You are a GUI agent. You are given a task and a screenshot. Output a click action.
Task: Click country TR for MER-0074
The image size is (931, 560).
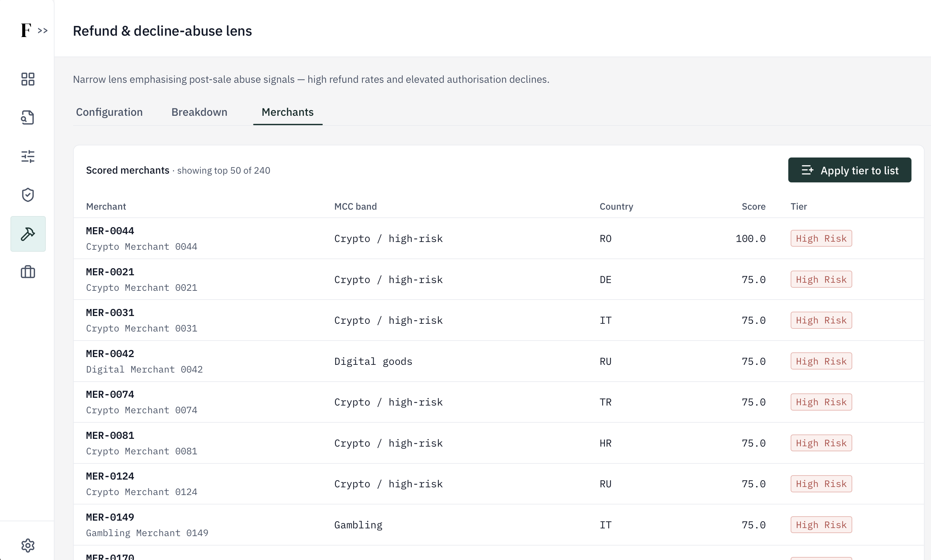click(x=605, y=402)
